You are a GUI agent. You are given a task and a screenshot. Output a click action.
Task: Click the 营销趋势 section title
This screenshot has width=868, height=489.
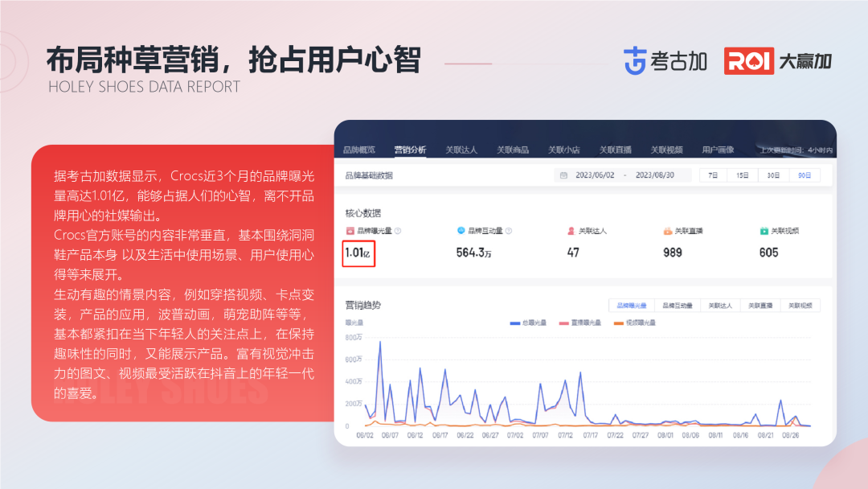click(x=363, y=305)
